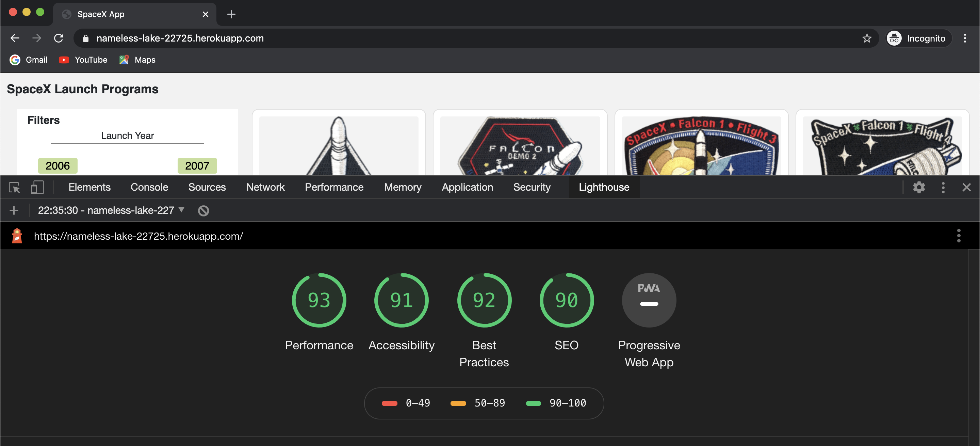Open the Incognito profile indicator
The height and width of the screenshot is (446, 980).
coord(918,38)
